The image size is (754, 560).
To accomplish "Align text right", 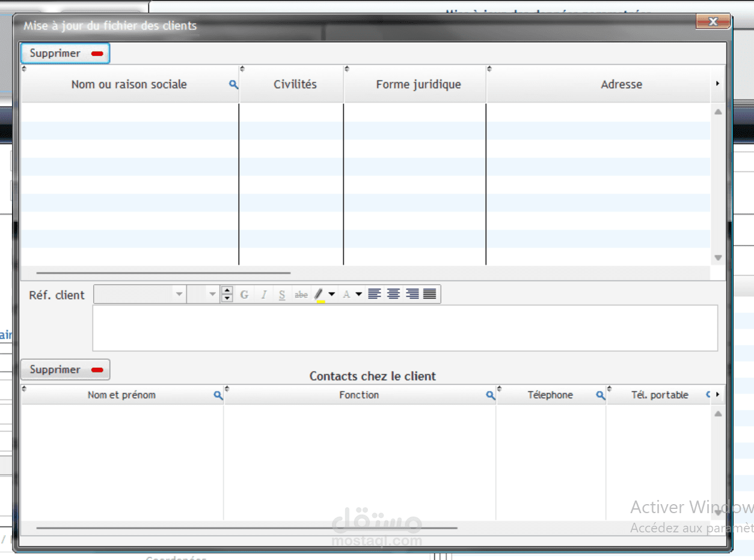I will pos(412,294).
